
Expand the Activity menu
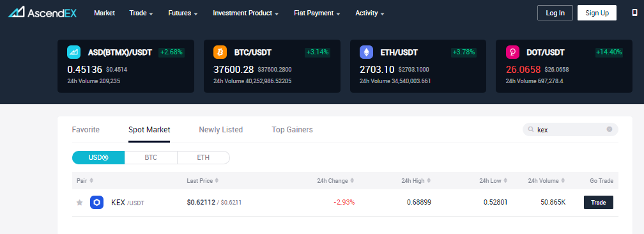click(x=370, y=13)
